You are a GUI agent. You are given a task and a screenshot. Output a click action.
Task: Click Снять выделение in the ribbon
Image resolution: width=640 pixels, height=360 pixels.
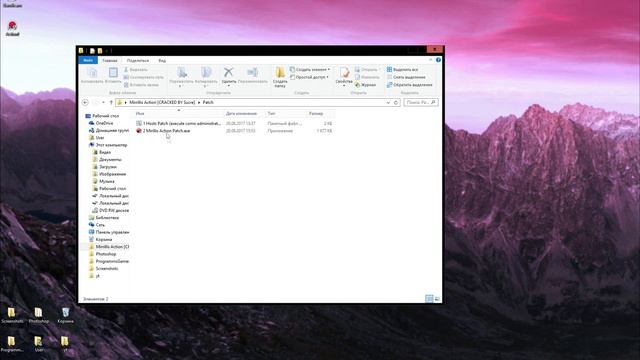tap(406, 77)
